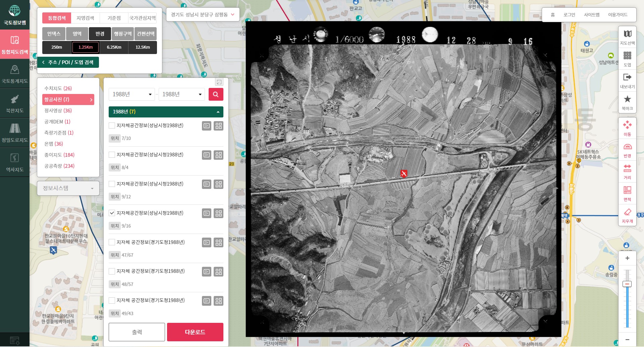This screenshot has height=347, width=644.
Task: Select the 인덱스 search mode
Action: pos(54,34)
